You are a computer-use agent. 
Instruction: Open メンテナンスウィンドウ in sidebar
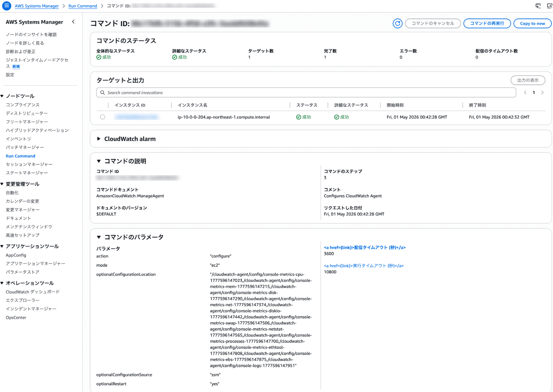(x=29, y=227)
